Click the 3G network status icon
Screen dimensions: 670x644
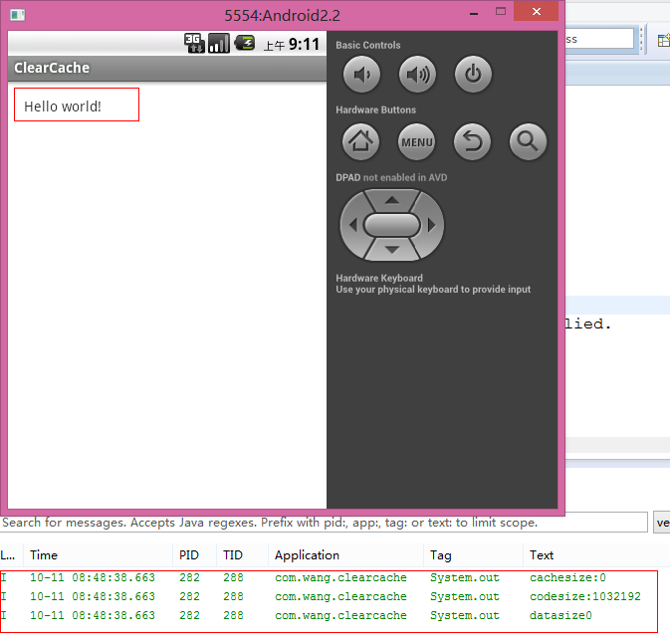(x=194, y=43)
